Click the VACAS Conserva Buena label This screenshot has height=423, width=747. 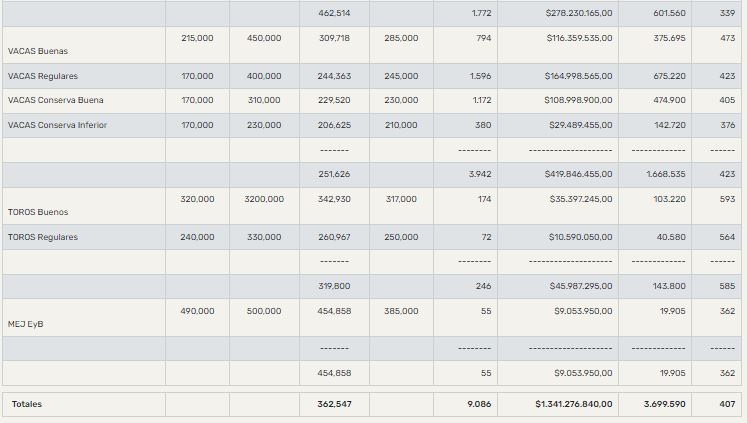[x=55, y=100]
